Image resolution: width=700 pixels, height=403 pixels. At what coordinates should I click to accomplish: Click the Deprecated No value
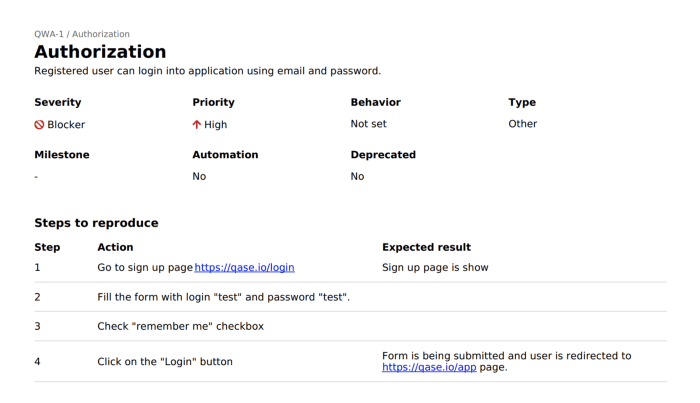tap(357, 176)
